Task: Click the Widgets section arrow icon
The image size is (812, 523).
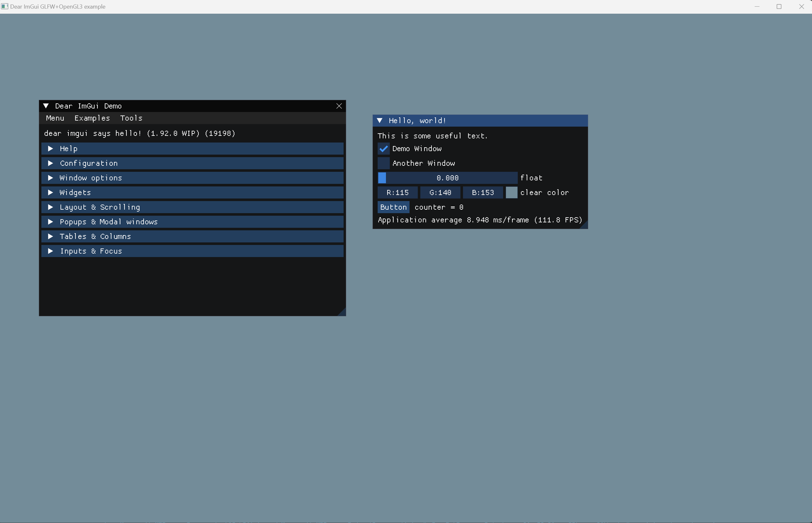Action: pos(50,192)
